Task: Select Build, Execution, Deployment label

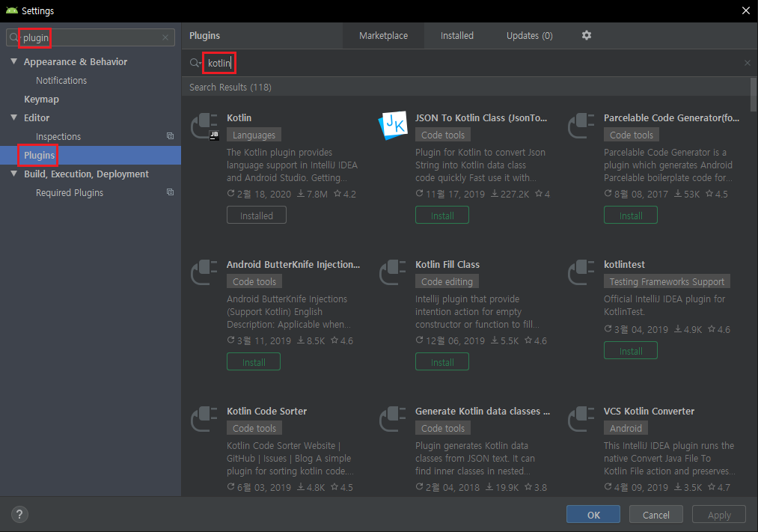Action: click(86, 174)
